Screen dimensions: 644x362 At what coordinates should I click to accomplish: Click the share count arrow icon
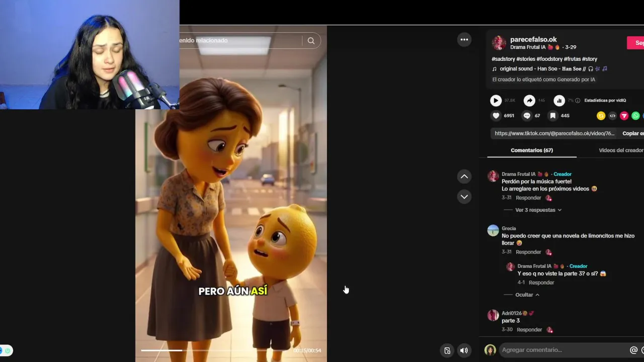click(x=529, y=101)
